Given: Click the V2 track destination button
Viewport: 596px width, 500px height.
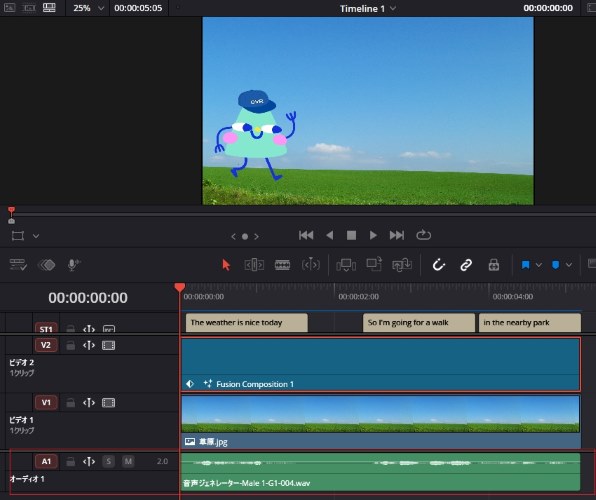Looking at the screenshot, I should (46, 345).
